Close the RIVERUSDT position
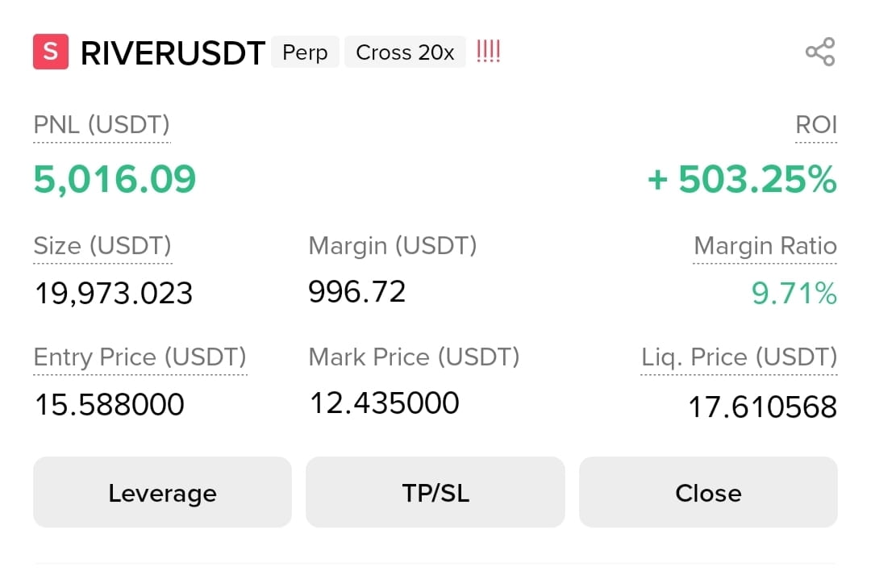 point(708,492)
